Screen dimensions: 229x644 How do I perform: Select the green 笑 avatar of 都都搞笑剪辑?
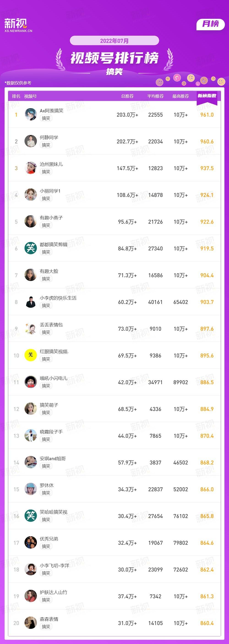[x=31, y=248]
